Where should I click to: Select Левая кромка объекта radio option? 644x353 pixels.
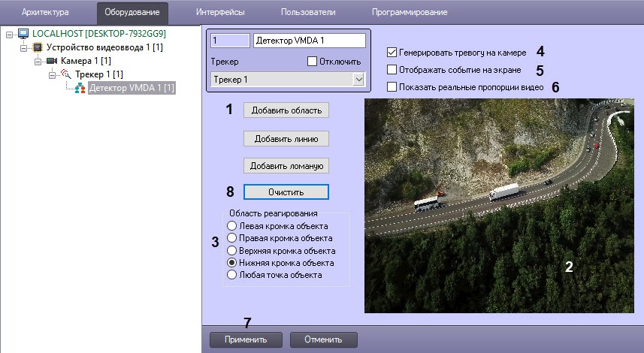coord(232,225)
